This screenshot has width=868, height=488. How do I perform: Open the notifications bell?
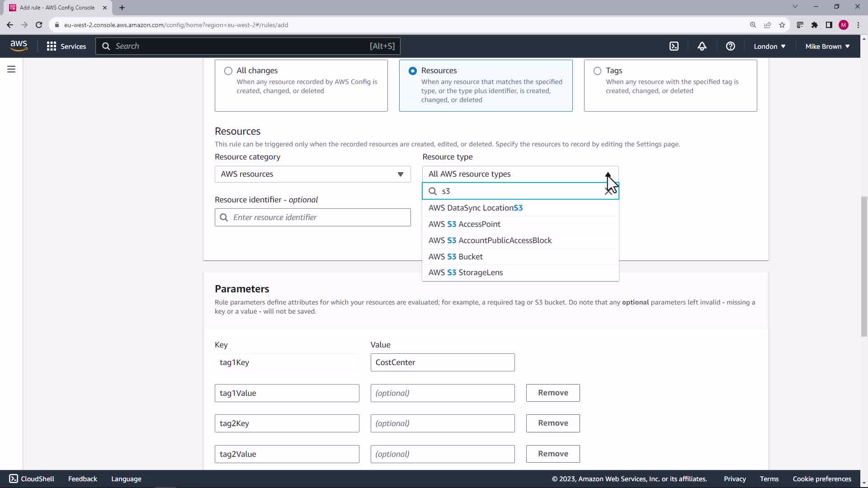(702, 47)
